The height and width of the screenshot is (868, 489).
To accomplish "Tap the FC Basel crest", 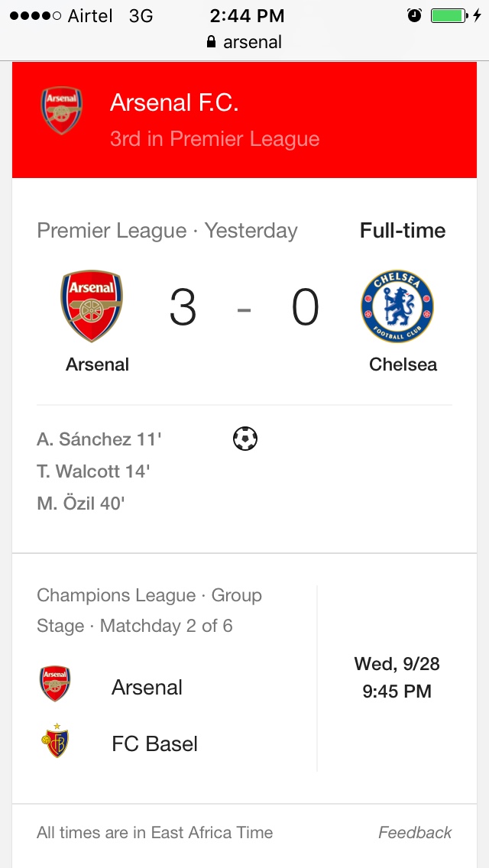I will click(55, 740).
